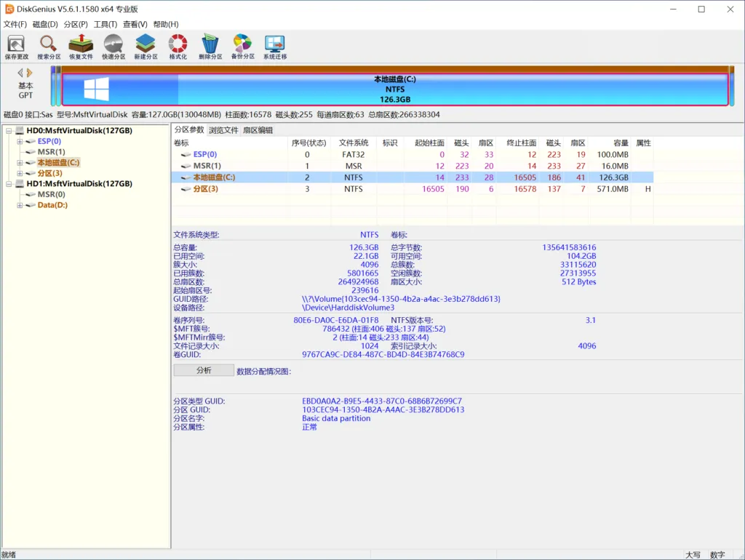
Task: Click the 文件系统 column header
Action: coord(354,143)
